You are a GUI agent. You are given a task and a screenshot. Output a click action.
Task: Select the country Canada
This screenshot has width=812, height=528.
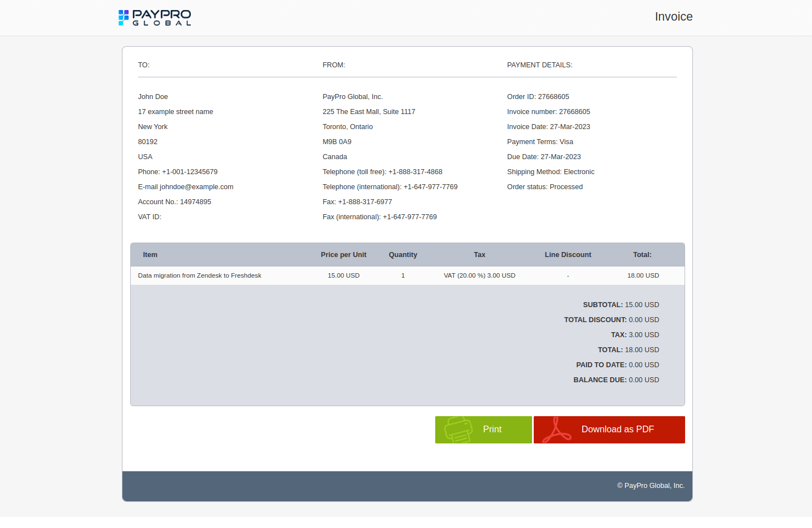pyautogui.click(x=335, y=157)
